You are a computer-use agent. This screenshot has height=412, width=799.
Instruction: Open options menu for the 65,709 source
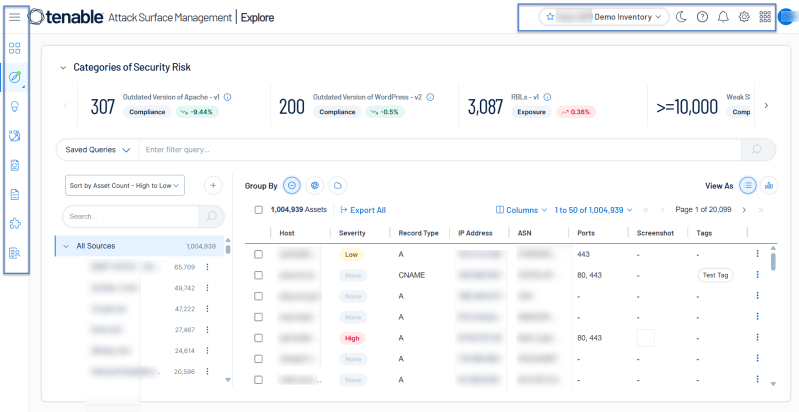click(207, 267)
